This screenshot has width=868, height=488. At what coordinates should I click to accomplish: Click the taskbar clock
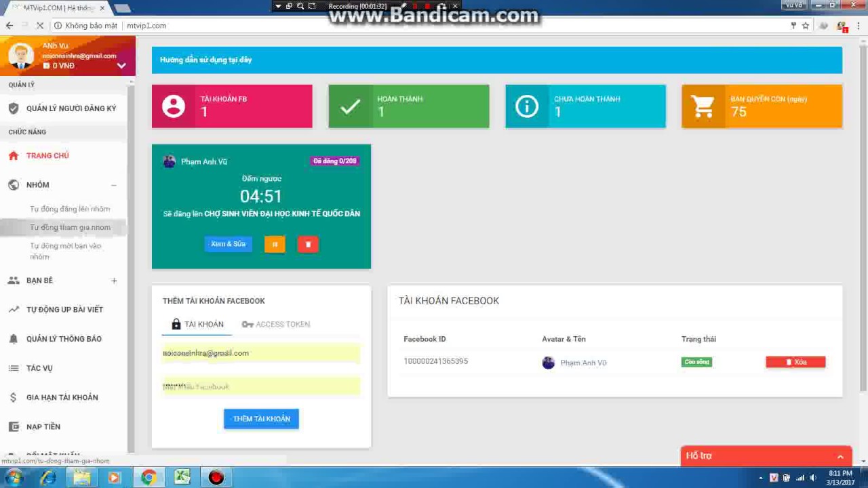[841, 478]
